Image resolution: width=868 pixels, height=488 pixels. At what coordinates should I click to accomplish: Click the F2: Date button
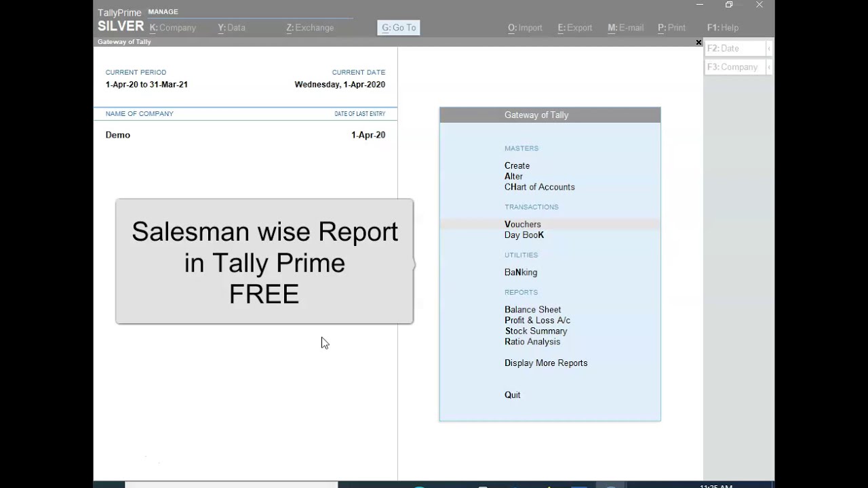click(x=735, y=49)
